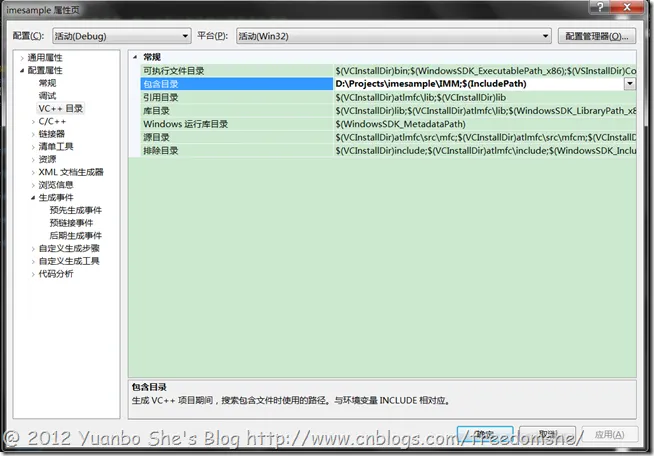The height and width of the screenshot is (456, 654).
Task: Click the 取消 button
Action: [548, 434]
